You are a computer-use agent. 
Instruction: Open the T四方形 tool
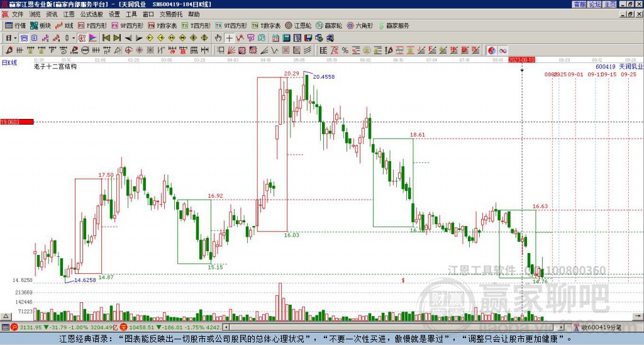(x=196, y=25)
